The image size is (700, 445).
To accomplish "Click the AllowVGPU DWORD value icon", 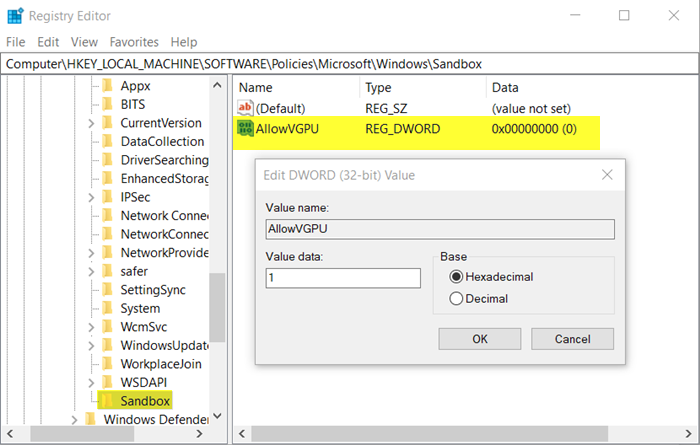I will coord(245,129).
